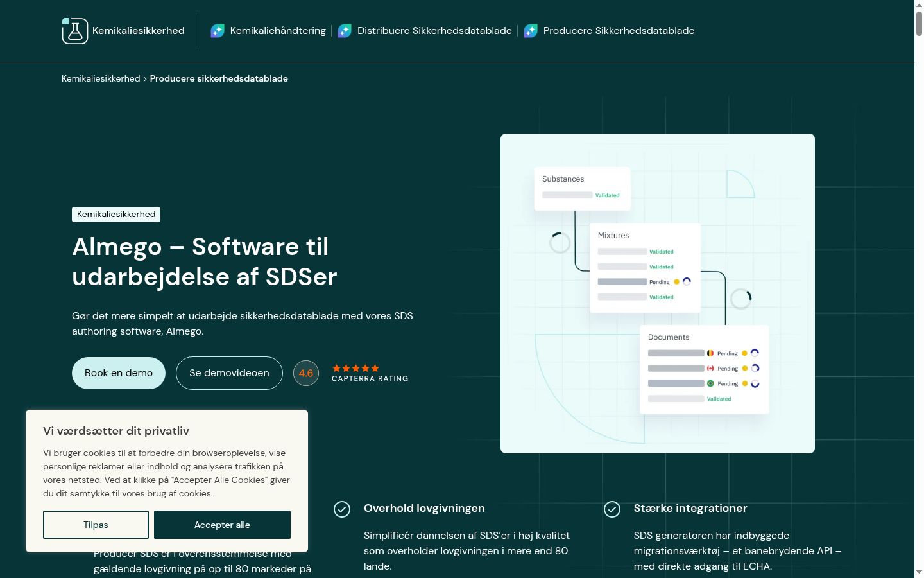Click the CAPTERRA RATING label
Viewport: 924px width, 578px height.
(x=370, y=379)
